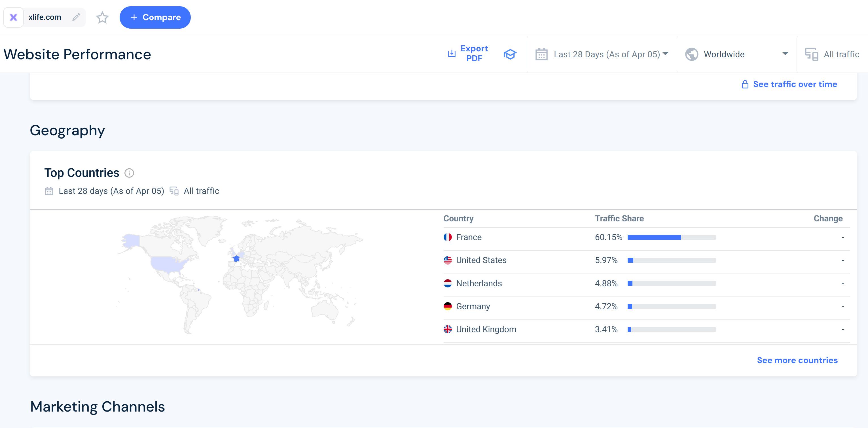Open the All traffic filter dropdown
This screenshot has width=868, height=428.
(841, 54)
